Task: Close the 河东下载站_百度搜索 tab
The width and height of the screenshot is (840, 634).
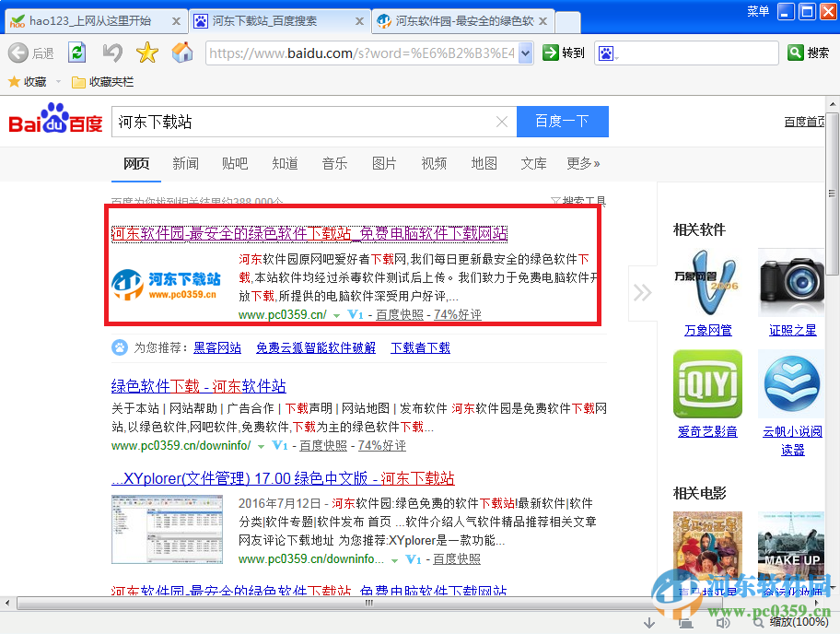Action: tap(359, 21)
